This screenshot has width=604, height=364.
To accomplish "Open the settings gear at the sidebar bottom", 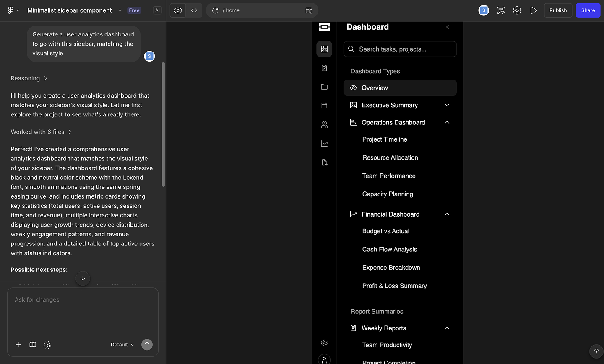I will click(324, 343).
